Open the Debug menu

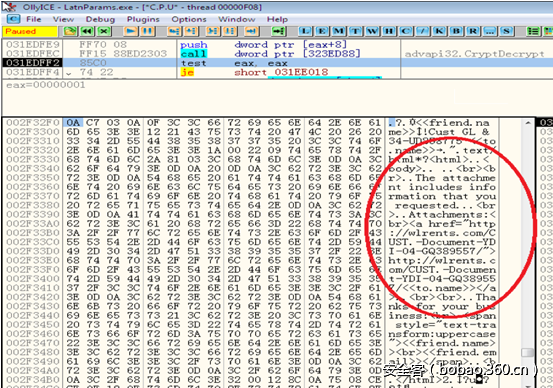click(x=100, y=19)
